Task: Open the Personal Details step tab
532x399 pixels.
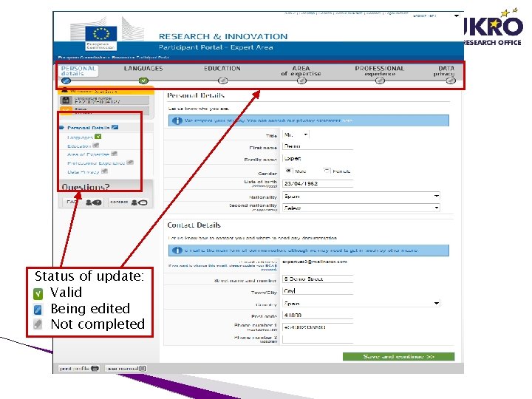Action: click(x=78, y=71)
